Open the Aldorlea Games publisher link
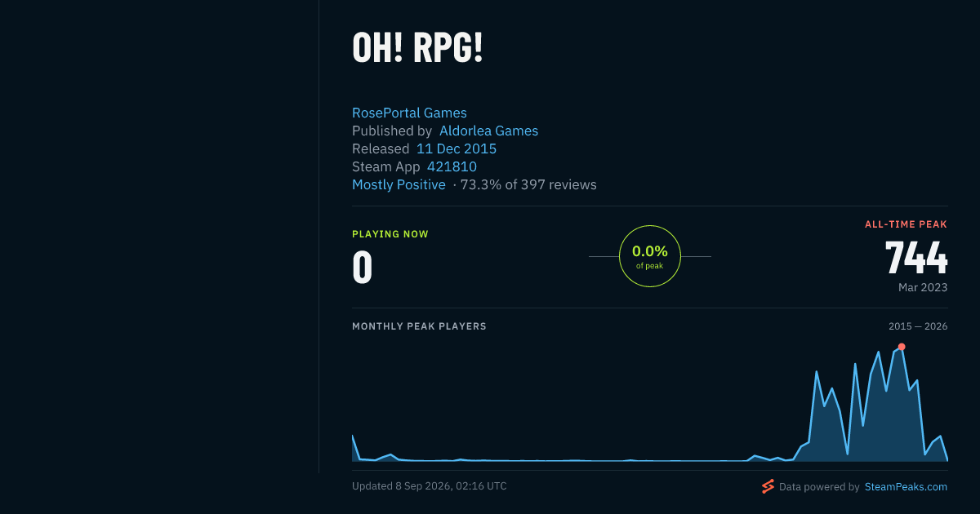The width and height of the screenshot is (980, 514). 488,131
